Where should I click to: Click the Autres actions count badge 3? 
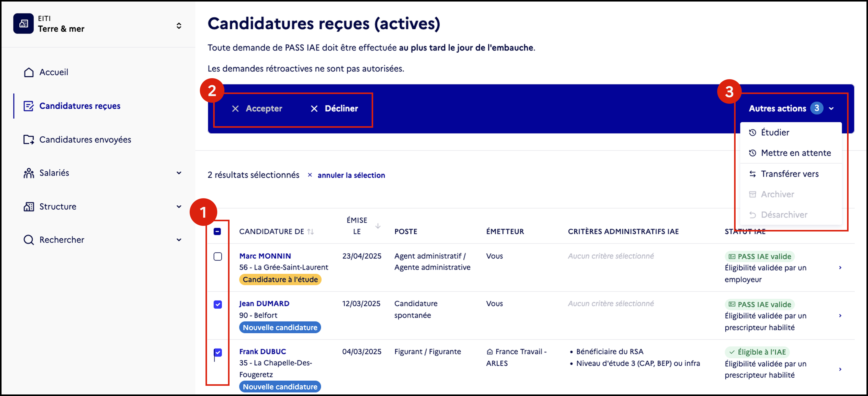(x=817, y=108)
